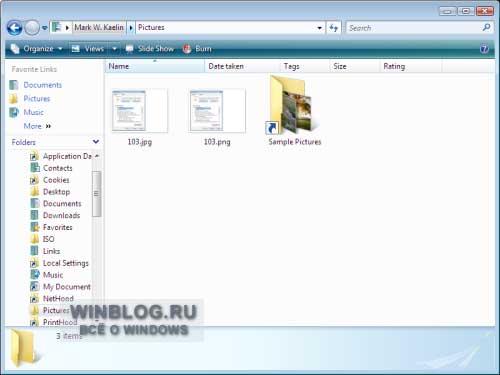Image resolution: width=500 pixels, height=375 pixels.
Task: Click the Downloads folder icon in tree
Action: click(x=35, y=215)
